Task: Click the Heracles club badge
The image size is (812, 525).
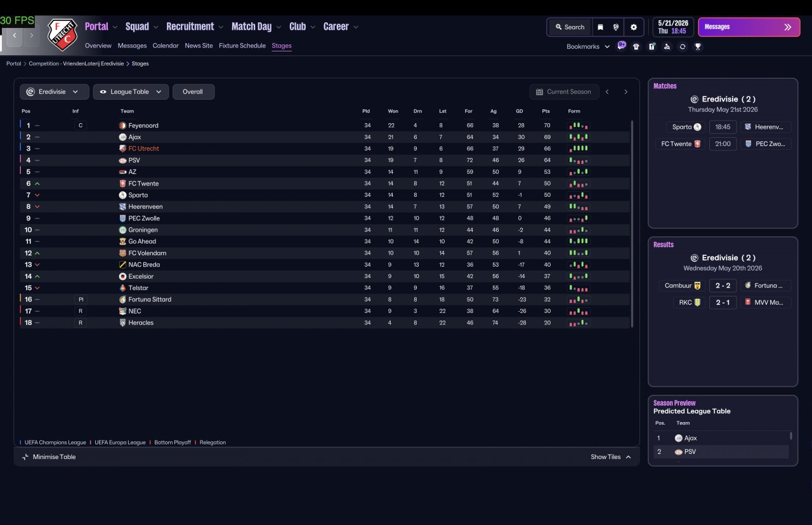Action: pos(122,322)
